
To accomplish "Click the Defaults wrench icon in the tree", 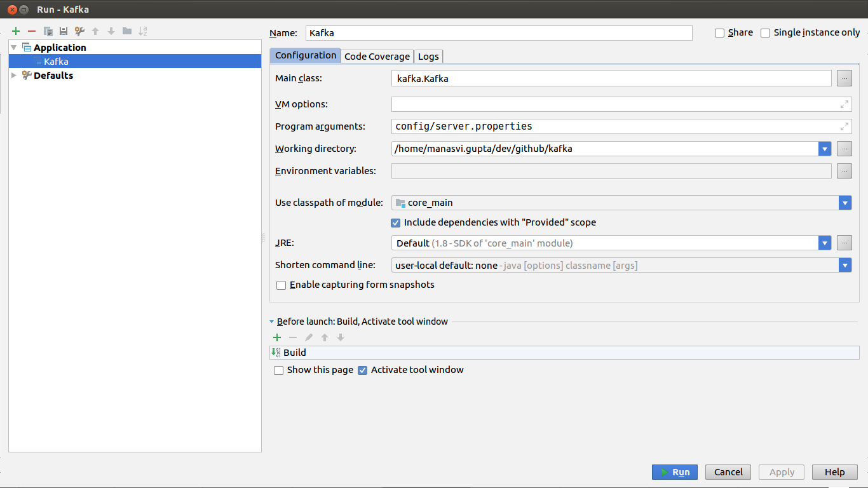I will [x=27, y=75].
